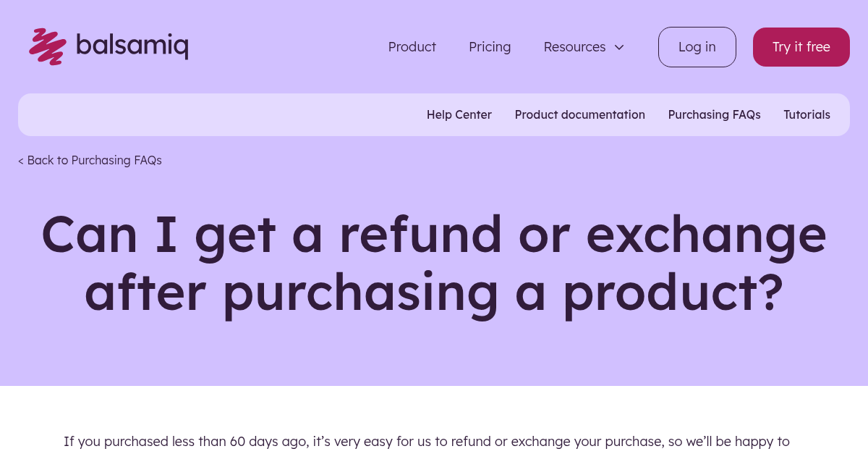Click the less-than arrow before Back
Image resolution: width=868 pixels, height=454 pixels.
point(21,161)
